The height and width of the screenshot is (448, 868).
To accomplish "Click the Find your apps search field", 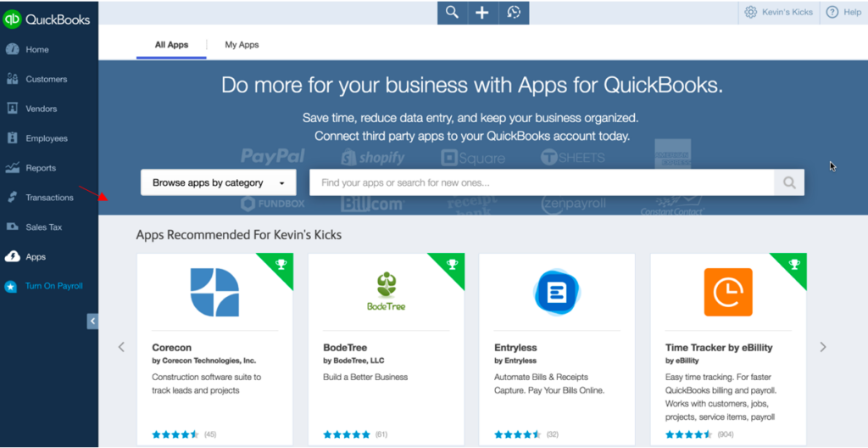I will coord(542,182).
